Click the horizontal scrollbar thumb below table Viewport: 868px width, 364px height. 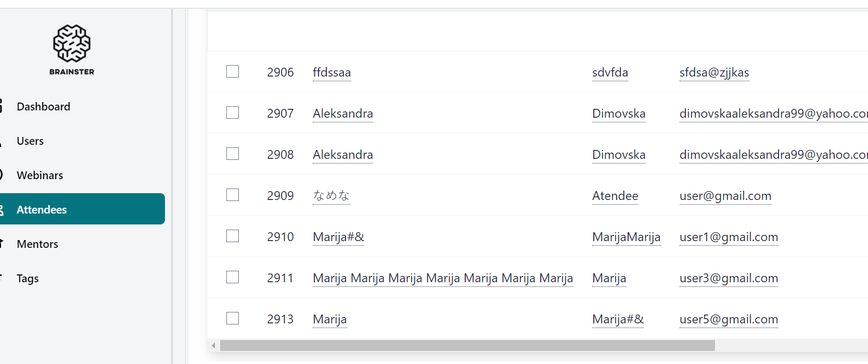click(467, 346)
